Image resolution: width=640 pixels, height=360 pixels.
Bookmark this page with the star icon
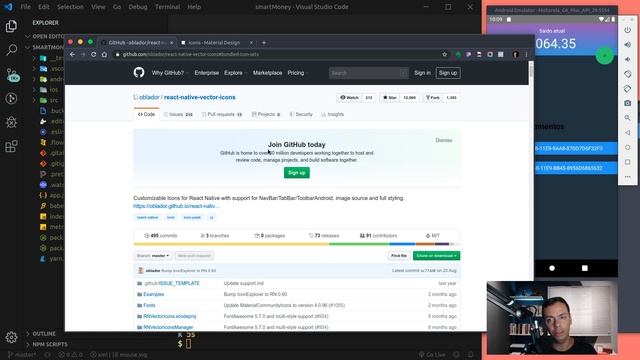[x=444, y=54]
